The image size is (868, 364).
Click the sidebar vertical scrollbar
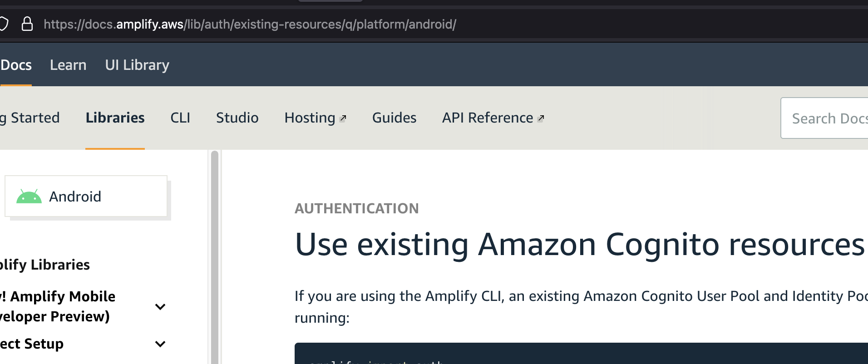coord(215,257)
